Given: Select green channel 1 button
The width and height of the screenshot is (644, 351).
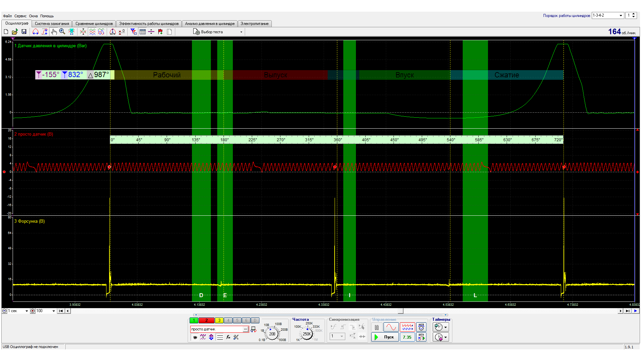Looking at the screenshot, I should (x=194, y=320).
